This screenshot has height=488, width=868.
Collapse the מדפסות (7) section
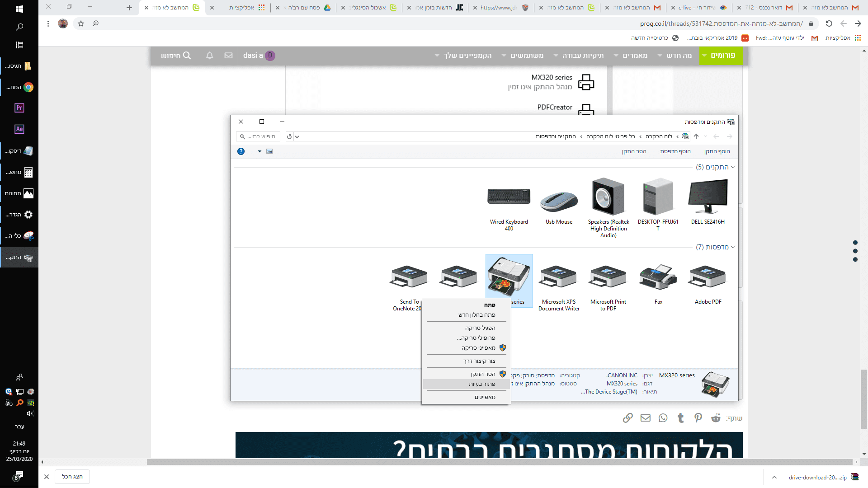[x=733, y=247]
